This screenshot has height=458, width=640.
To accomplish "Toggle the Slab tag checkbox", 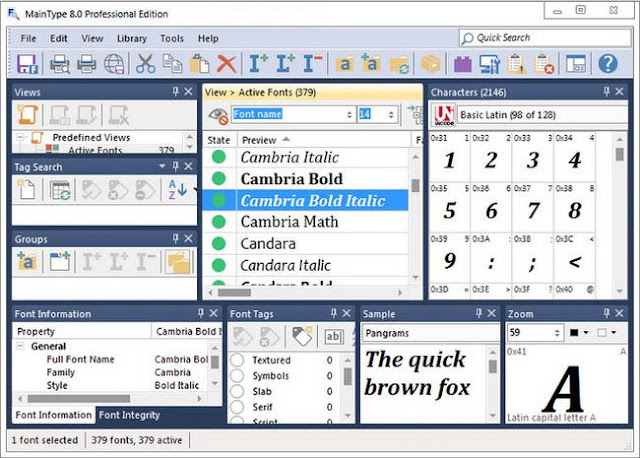I will [237, 391].
